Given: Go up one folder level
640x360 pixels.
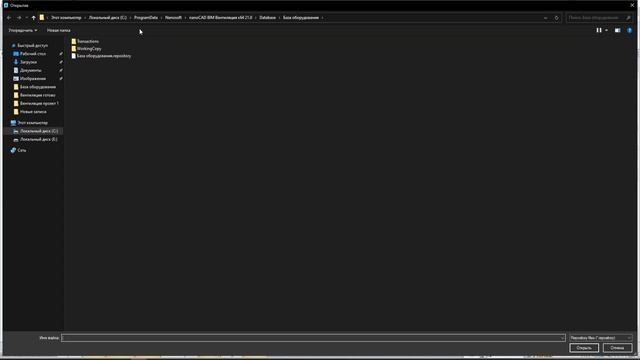Looking at the screenshot, I should [33, 18].
